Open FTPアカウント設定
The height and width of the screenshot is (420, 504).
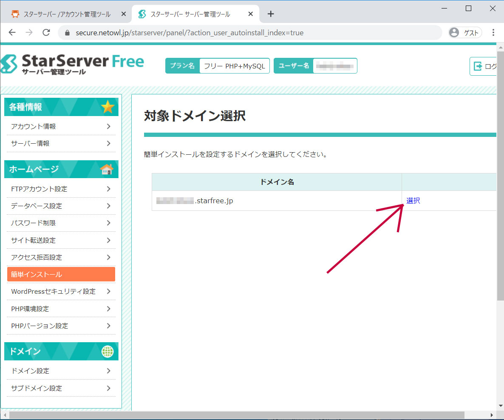click(x=61, y=189)
